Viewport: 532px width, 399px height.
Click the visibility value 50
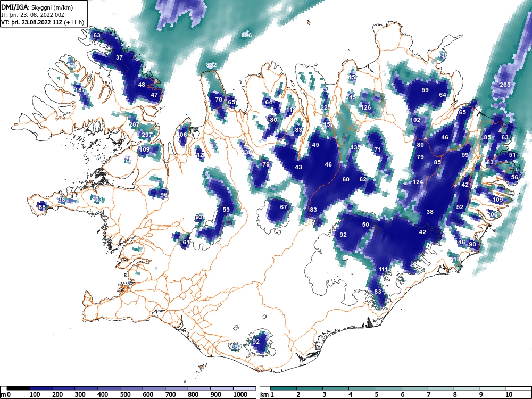[365, 225]
